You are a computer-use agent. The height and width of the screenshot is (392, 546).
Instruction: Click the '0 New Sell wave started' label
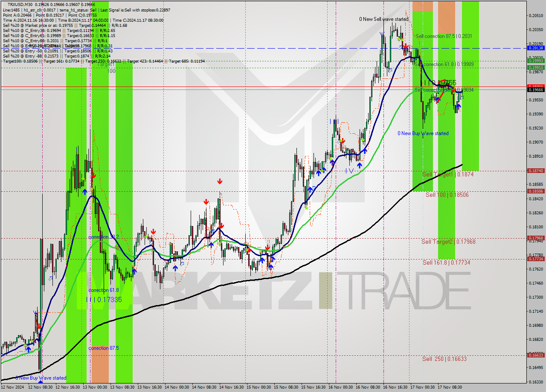pyautogui.click(x=383, y=19)
